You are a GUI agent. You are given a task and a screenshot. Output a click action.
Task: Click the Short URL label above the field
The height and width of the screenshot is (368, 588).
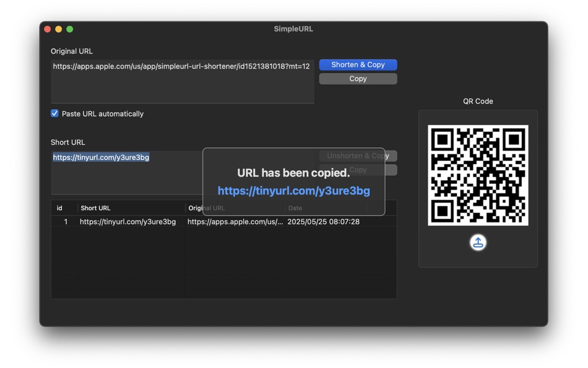(x=68, y=142)
